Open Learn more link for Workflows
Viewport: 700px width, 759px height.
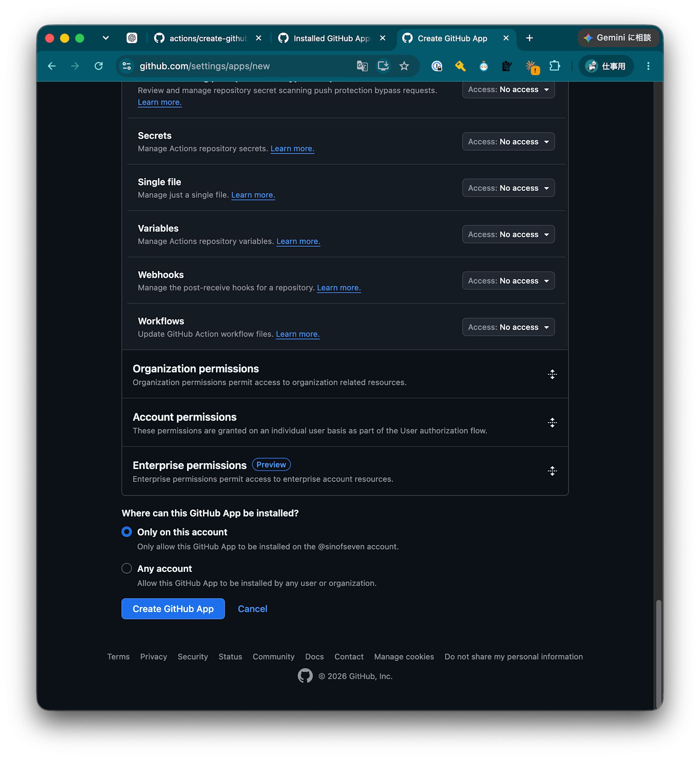(x=297, y=334)
